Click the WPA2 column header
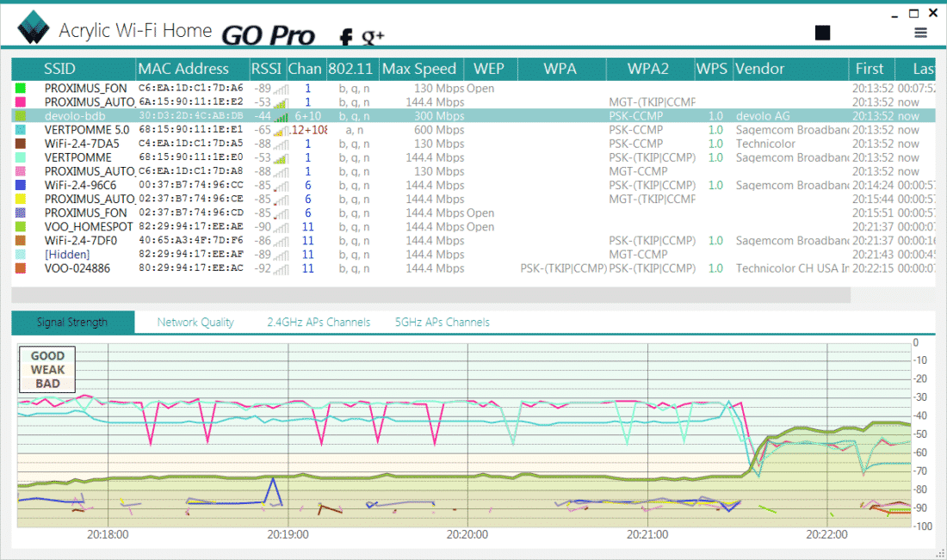947x560 pixels. click(x=649, y=69)
